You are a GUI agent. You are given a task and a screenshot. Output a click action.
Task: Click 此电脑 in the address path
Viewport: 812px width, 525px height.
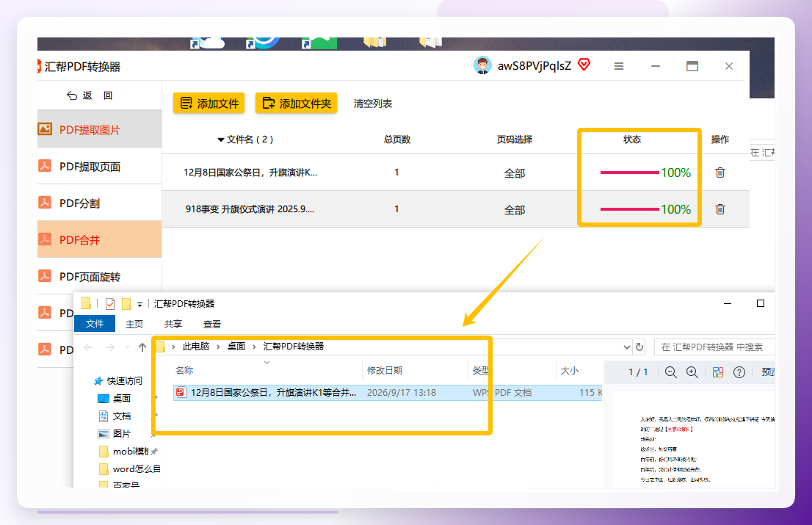(196, 347)
